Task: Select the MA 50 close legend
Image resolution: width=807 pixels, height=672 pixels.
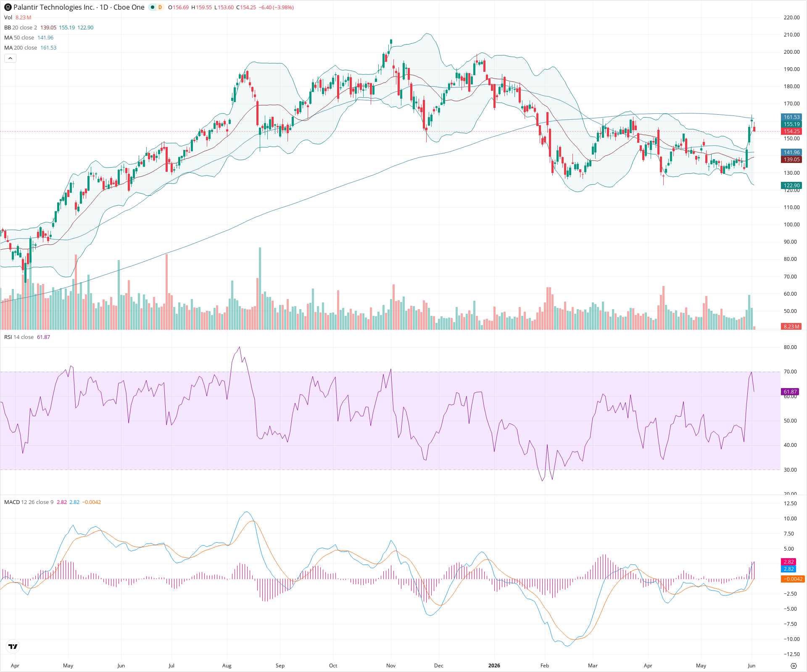Action: click(19, 37)
